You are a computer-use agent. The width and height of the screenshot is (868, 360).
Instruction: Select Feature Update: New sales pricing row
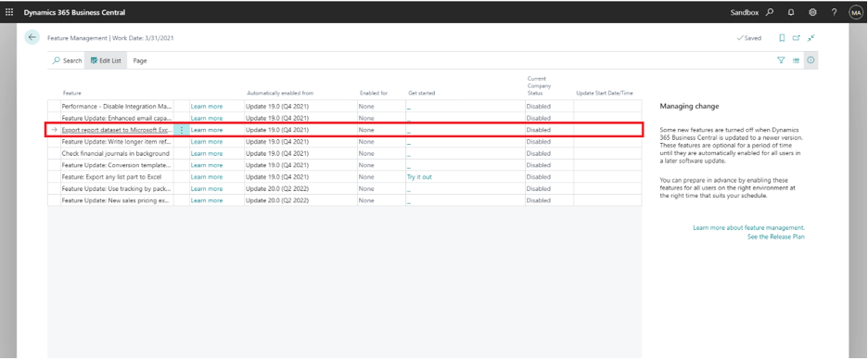tap(117, 200)
